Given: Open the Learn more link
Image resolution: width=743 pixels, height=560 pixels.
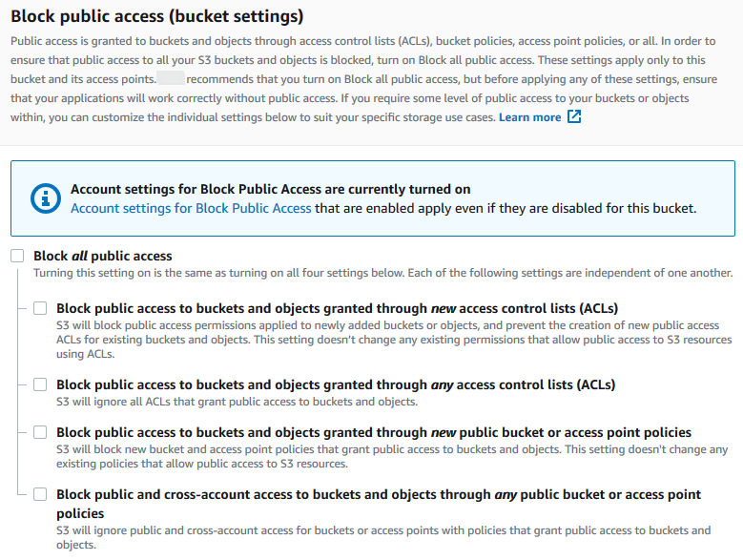Looking at the screenshot, I should click(529, 117).
